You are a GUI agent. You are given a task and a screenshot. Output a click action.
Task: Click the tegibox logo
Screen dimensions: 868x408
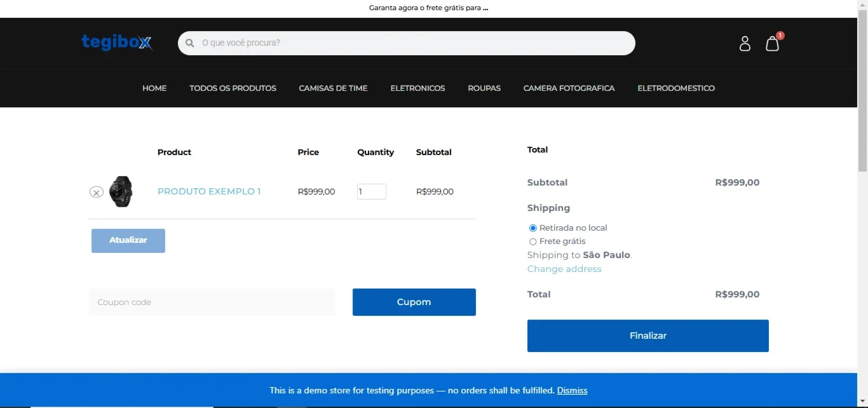[x=117, y=42]
